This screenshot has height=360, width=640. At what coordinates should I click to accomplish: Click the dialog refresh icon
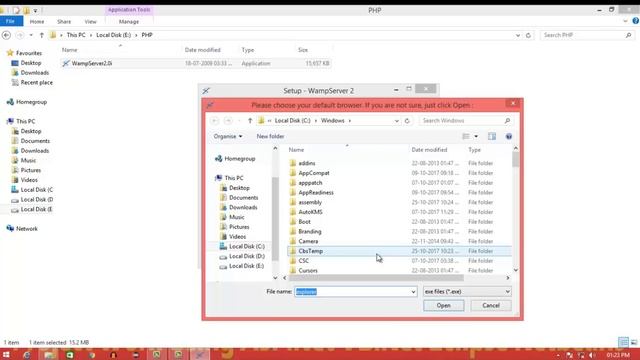tap(407, 121)
